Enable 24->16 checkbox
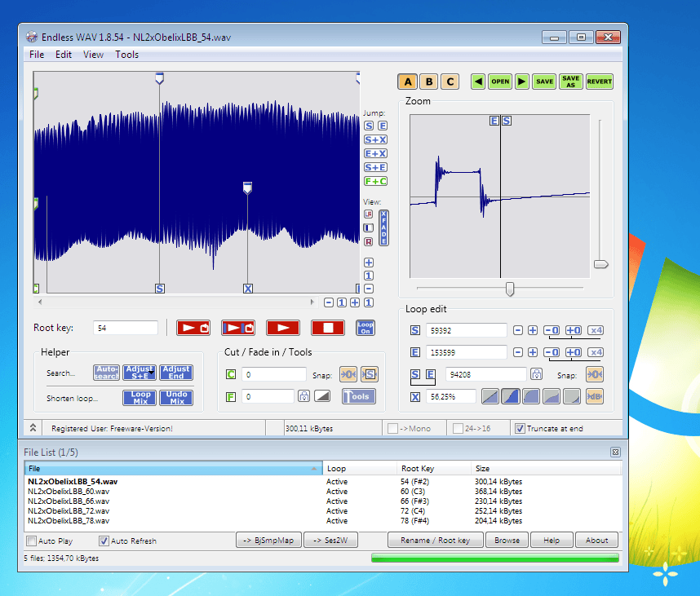Viewport: 700px width, 596px height. point(458,428)
